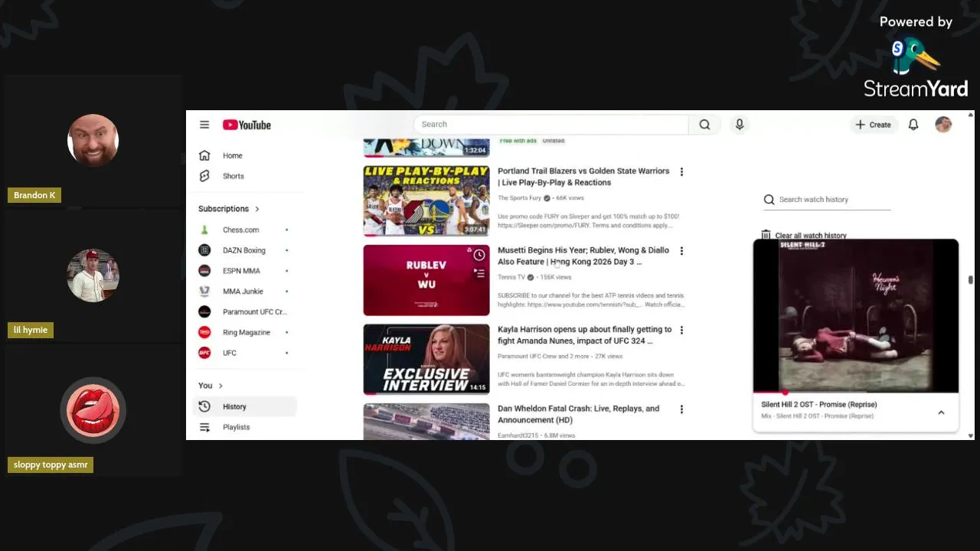Open the Kayla Harrison Exclusive Interview thumbnail

(426, 360)
